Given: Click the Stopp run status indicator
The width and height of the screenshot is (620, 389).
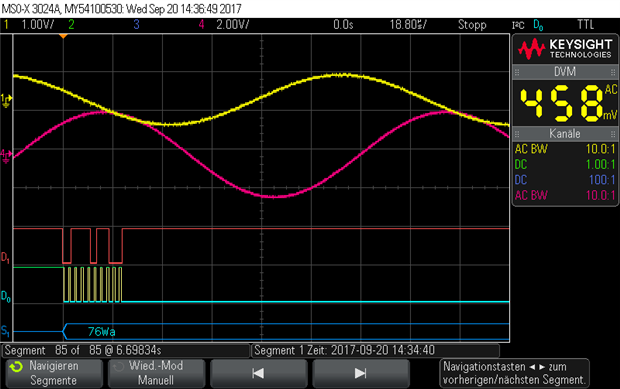Looking at the screenshot, I should (472, 25).
